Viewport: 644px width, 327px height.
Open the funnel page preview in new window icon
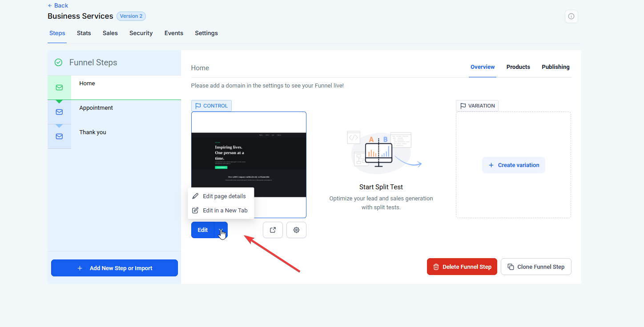click(x=273, y=230)
